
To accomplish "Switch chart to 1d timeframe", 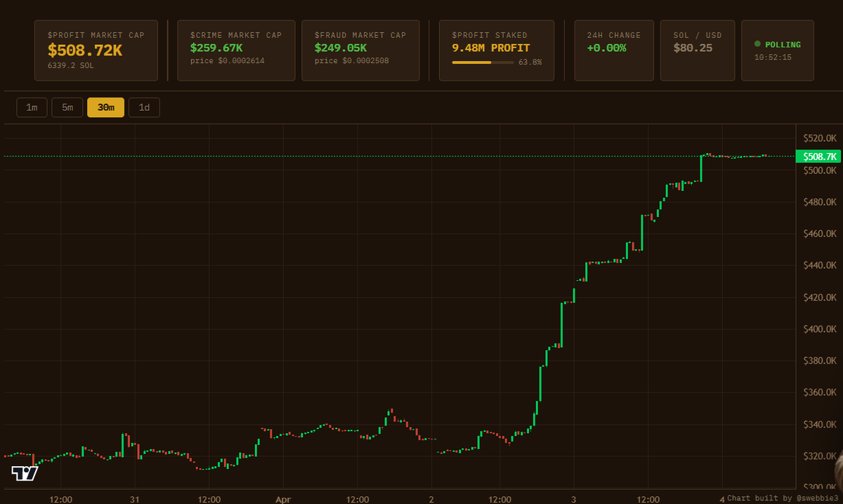I will [144, 107].
